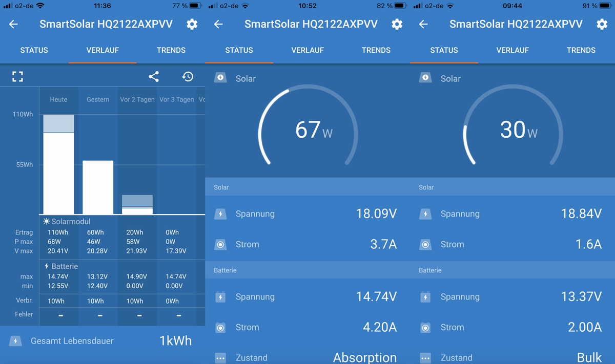The image size is (615, 364).
Task: Click the battery indicator at 77 %
Action: tap(195, 6)
